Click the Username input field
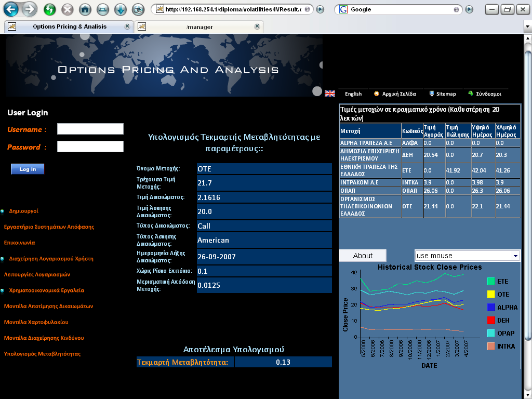Viewport: 532px width, 399px height. click(90, 129)
